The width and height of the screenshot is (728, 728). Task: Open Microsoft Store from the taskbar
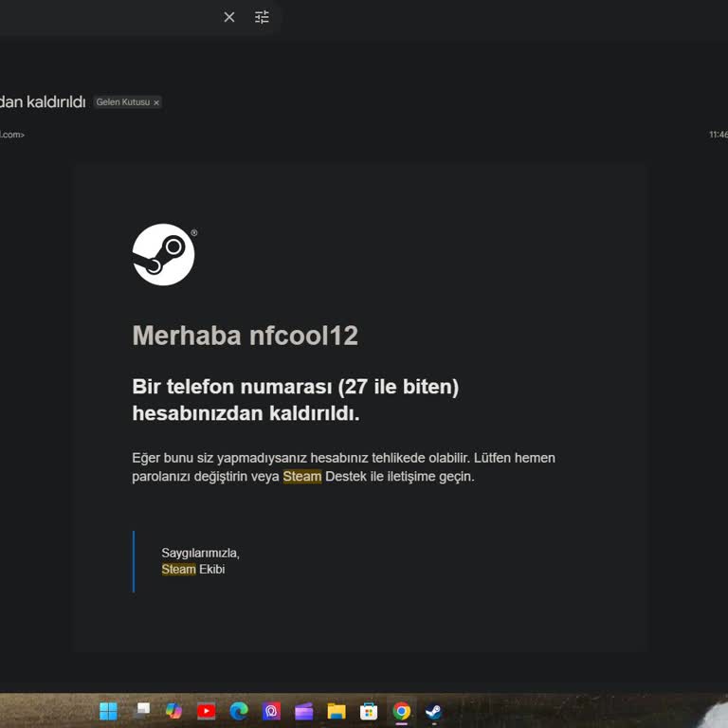369,711
